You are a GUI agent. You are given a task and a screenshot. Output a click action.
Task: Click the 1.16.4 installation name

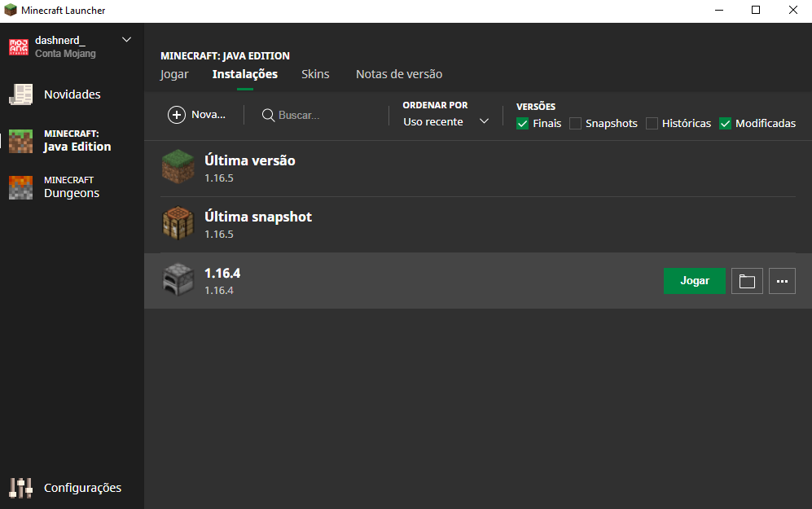222,274
